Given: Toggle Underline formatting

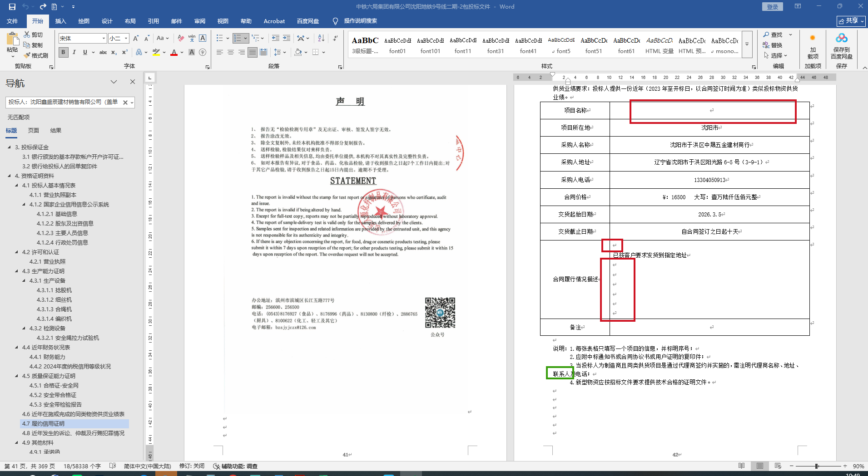Looking at the screenshot, I should point(85,53).
